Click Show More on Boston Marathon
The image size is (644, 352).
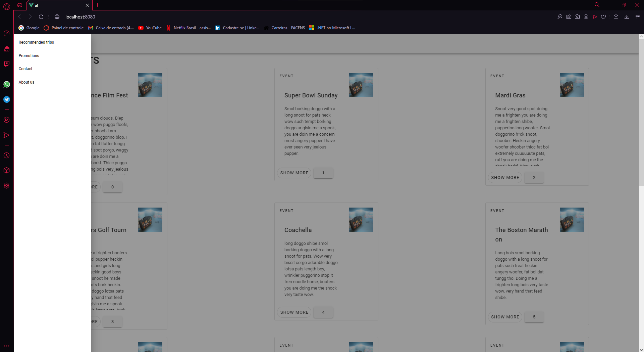505,317
